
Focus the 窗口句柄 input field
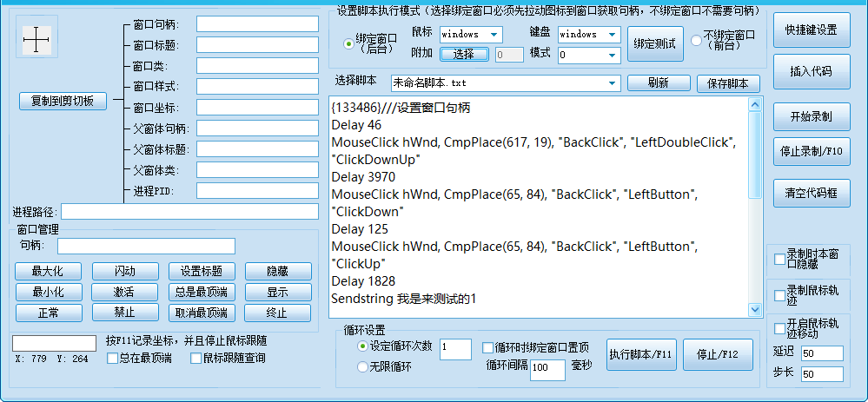click(x=257, y=24)
